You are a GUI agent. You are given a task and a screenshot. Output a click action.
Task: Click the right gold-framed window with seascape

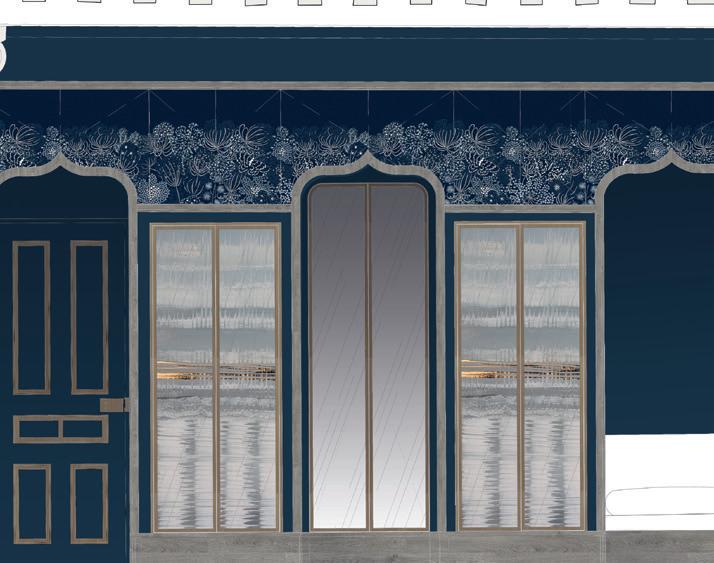coord(520,376)
